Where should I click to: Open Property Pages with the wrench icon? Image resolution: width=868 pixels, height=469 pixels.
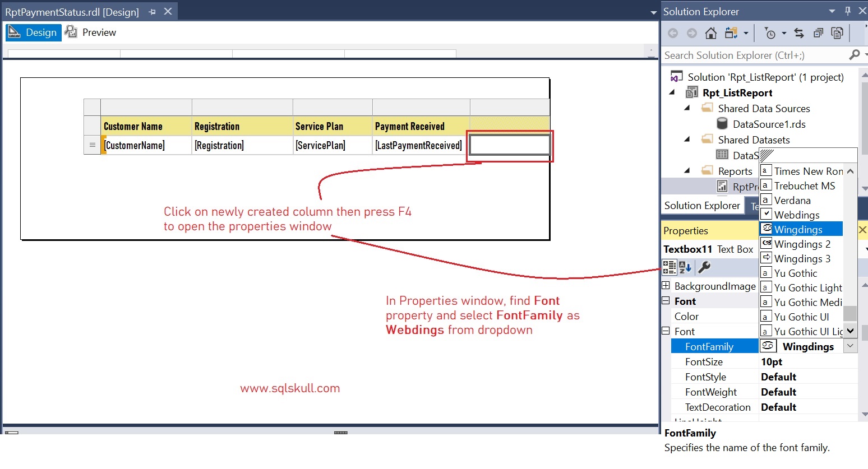point(704,267)
